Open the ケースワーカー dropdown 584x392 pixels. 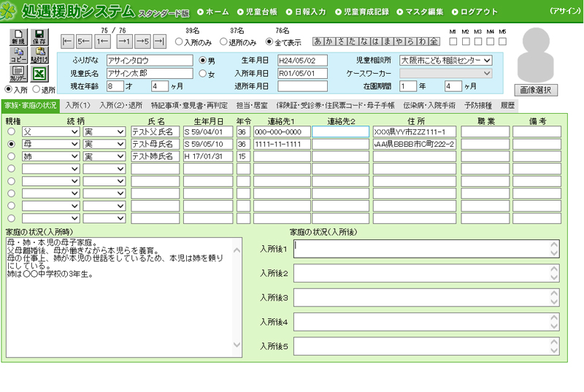click(x=446, y=73)
